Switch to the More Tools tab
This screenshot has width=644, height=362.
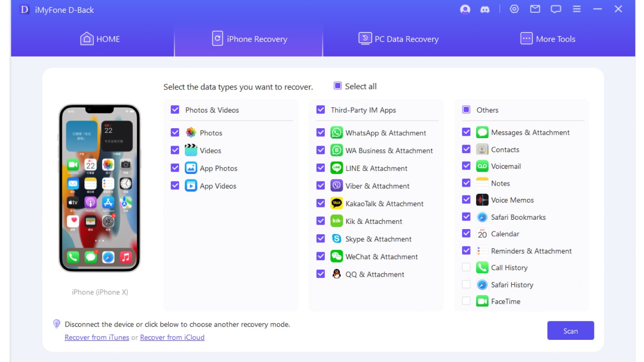pyautogui.click(x=548, y=39)
